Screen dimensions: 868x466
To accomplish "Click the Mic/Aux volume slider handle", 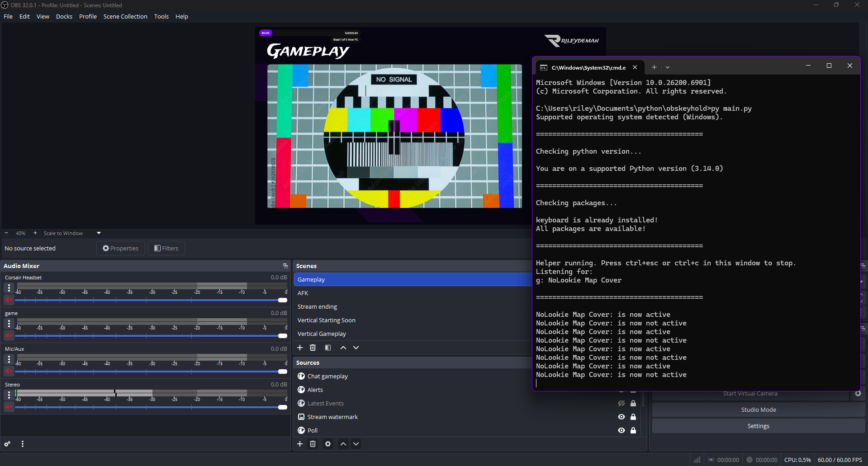I will (283, 372).
